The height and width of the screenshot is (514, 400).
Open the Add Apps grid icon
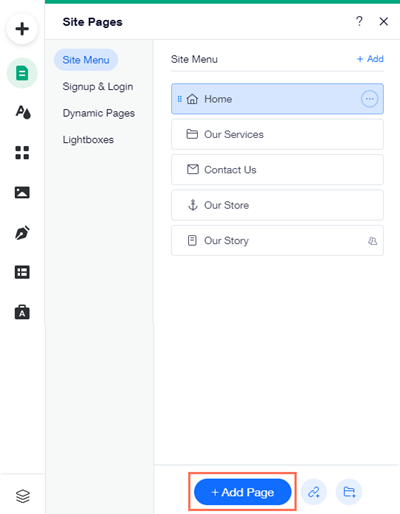coord(22,153)
